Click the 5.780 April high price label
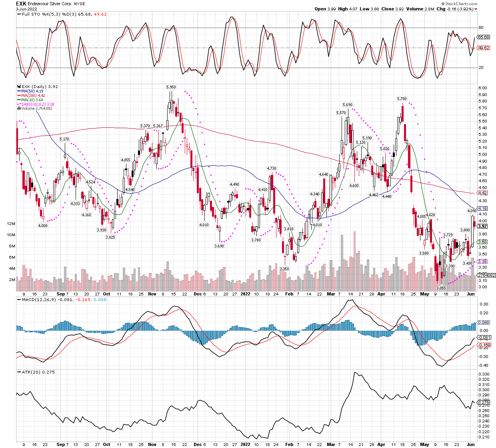 (402, 98)
